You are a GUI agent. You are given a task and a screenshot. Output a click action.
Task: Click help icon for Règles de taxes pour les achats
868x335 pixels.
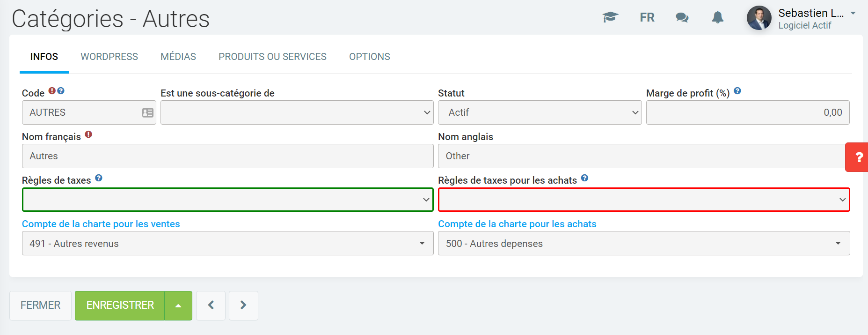point(584,178)
